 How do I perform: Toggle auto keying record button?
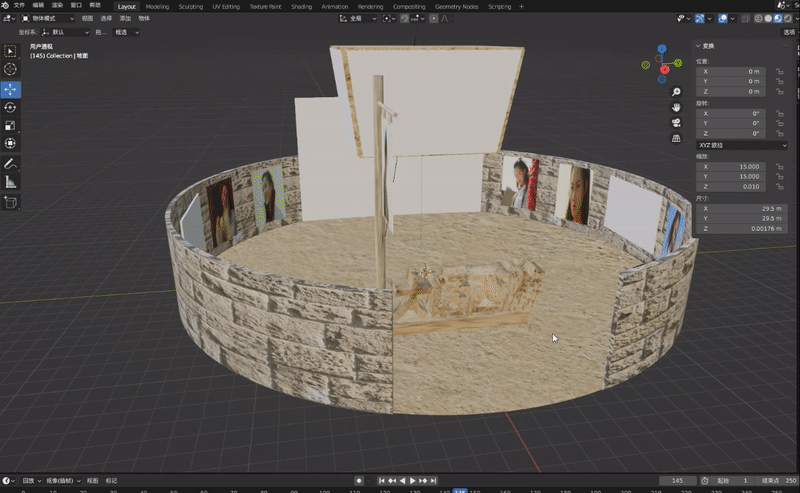[359, 481]
